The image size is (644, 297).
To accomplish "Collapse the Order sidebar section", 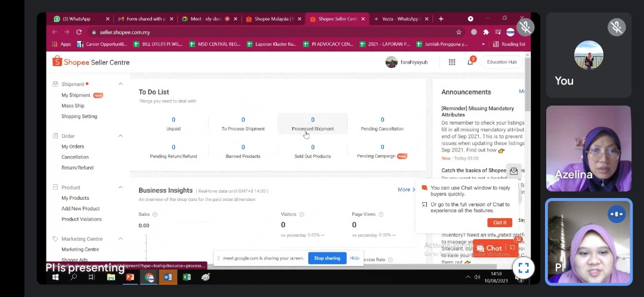I will (120, 136).
